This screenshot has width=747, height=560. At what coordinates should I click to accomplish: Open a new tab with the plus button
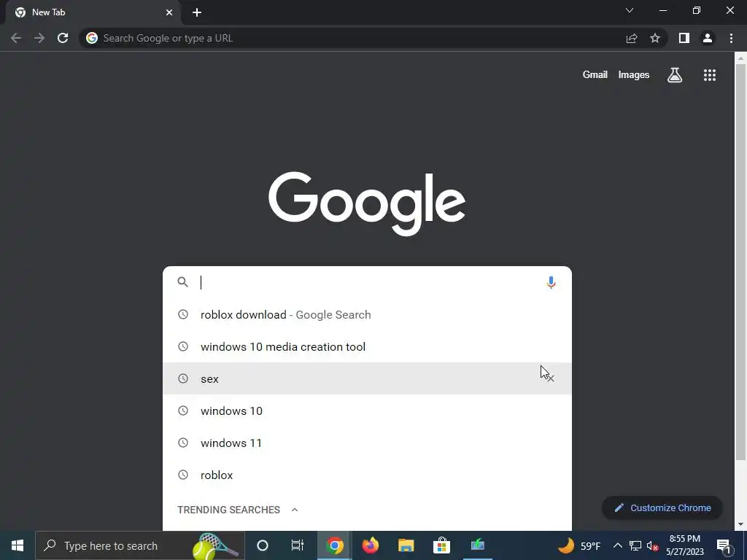tap(197, 12)
